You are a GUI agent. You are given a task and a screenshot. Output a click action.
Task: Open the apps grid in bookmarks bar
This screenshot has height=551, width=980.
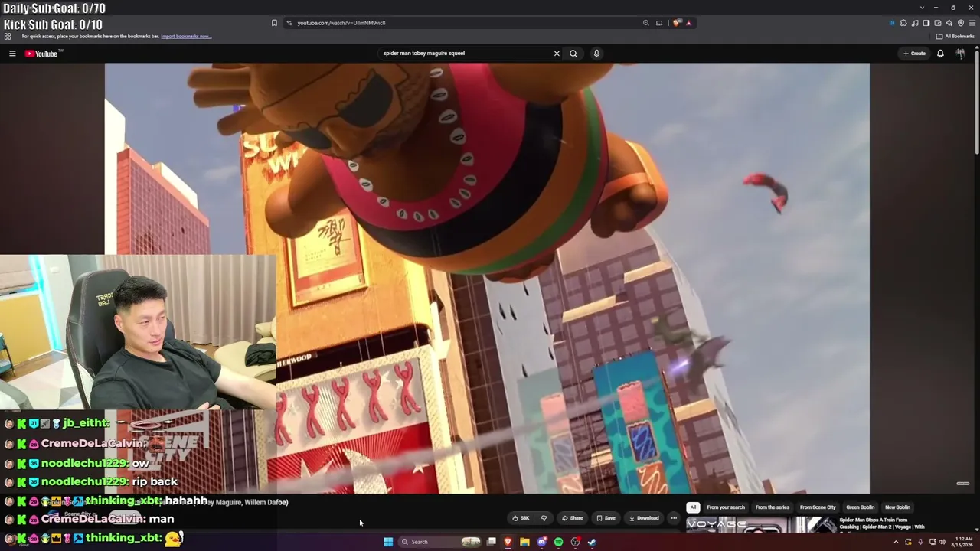click(x=8, y=36)
